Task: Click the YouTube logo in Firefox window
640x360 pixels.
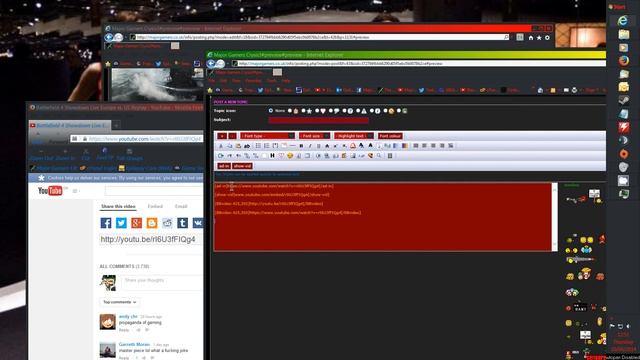Action: click(x=50, y=191)
